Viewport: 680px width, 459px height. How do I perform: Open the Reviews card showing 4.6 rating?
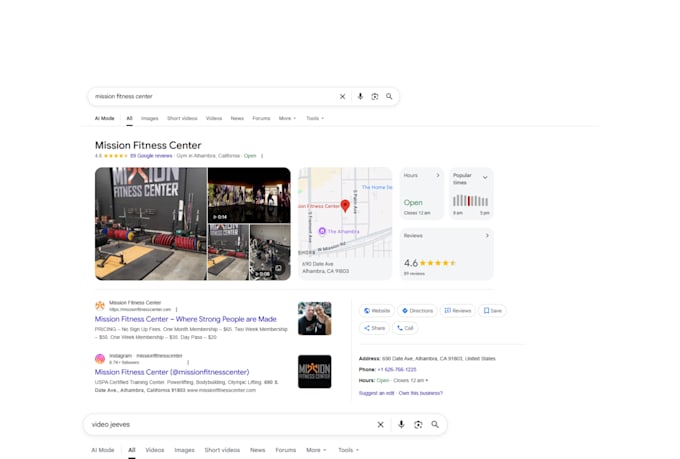pyautogui.click(x=446, y=254)
